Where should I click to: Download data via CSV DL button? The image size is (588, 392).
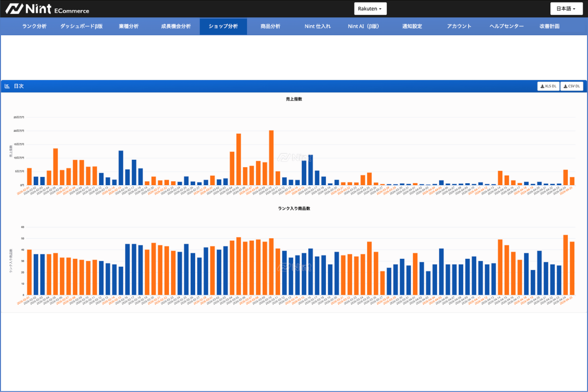point(572,86)
